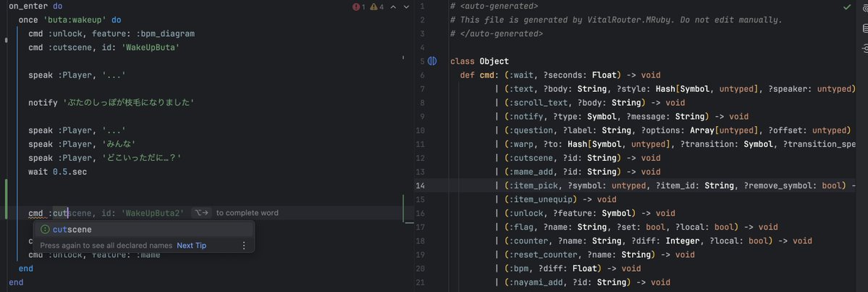Image resolution: width=868 pixels, height=292 pixels.
Task: Click the Next Tip link
Action: pos(192,245)
